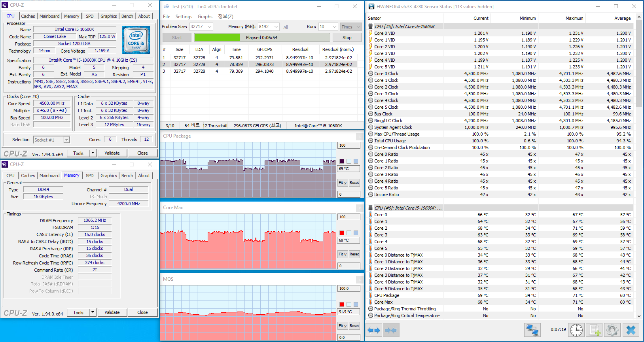Click the dark purple swatch in CPU Package graph
The image size is (644, 342).
tap(341, 161)
